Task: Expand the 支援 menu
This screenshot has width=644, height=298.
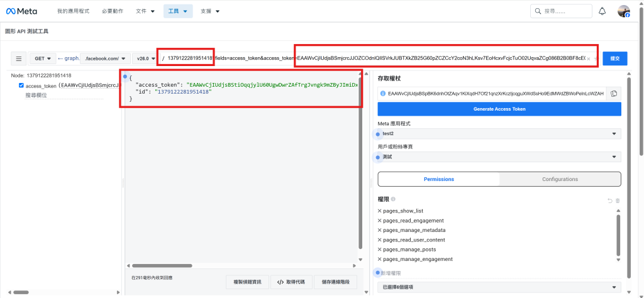Action: point(210,11)
